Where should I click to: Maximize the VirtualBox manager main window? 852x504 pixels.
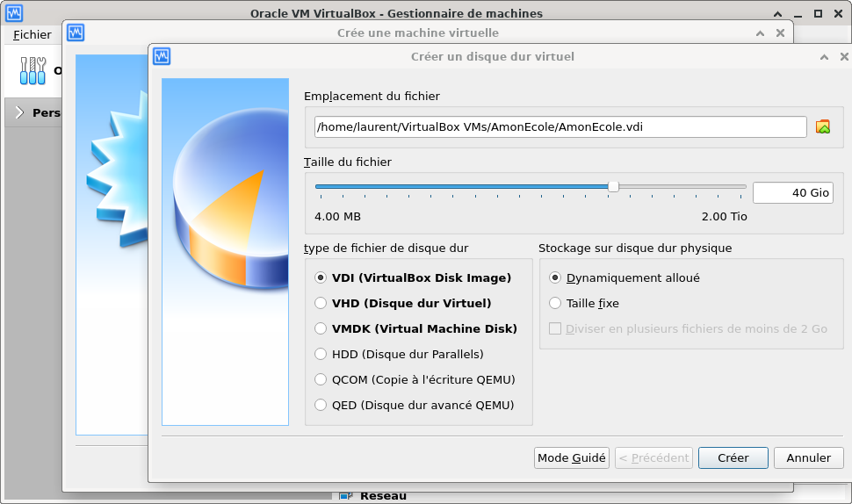click(x=818, y=13)
